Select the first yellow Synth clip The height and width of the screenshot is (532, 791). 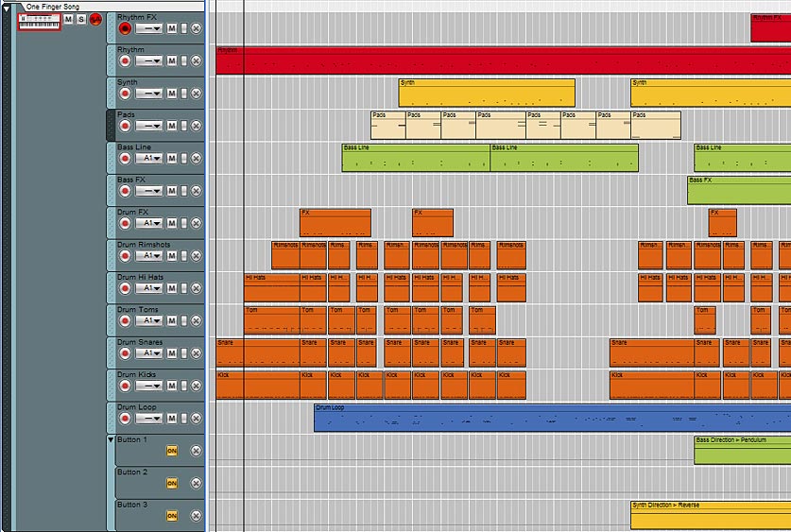pyautogui.click(x=487, y=93)
